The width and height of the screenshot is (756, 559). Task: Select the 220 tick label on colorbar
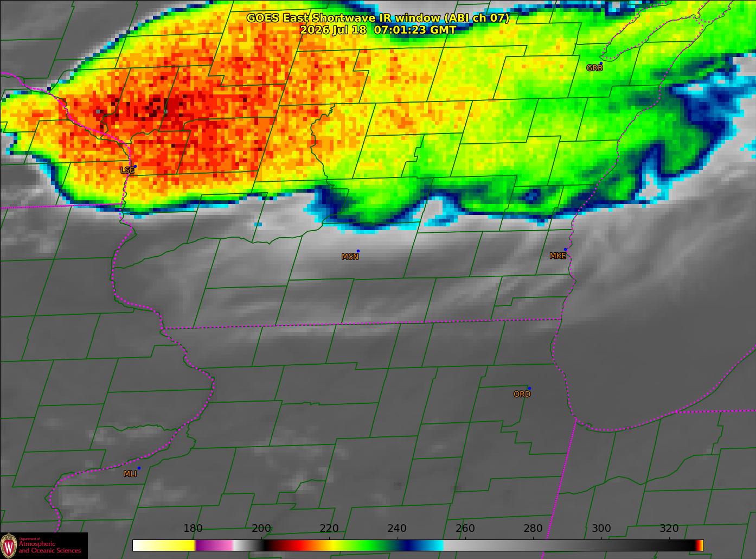(x=329, y=529)
